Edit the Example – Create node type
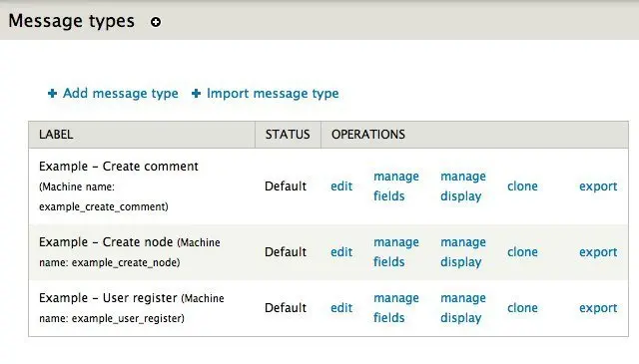Viewport: 639px width, 364px height. (341, 252)
